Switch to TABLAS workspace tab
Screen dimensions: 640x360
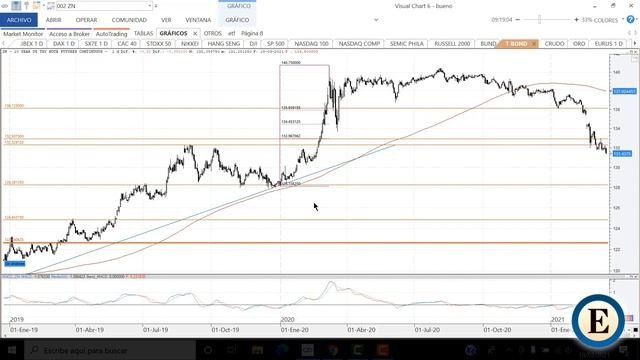pyautogui.click(x=143, y=33)
